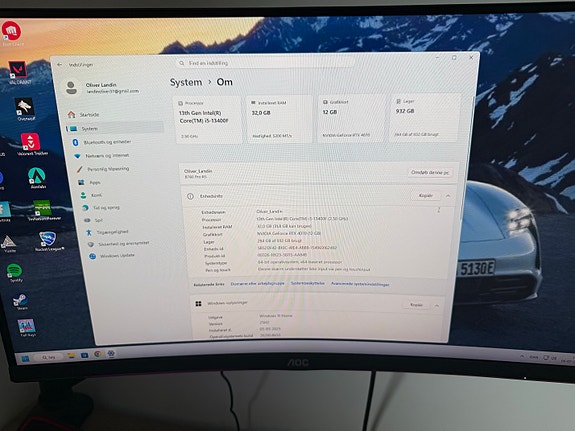The height and width of the screenshot is (431, 575).
Task: Open the Rocket League desktop shortcut
Action: (x=48, y=241)
